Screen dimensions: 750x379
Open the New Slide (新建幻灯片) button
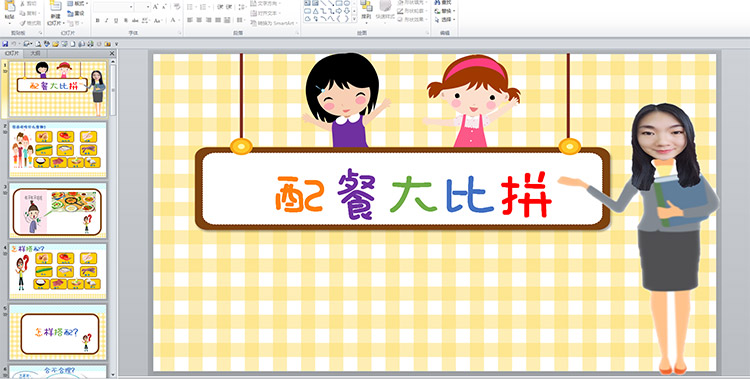55,12
